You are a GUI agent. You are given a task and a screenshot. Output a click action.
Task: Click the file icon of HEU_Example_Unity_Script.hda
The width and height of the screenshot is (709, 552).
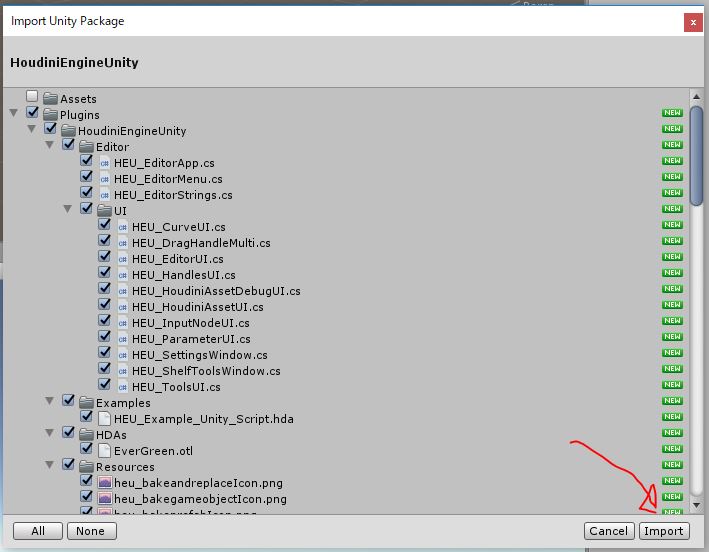click(x=104, y=418)
